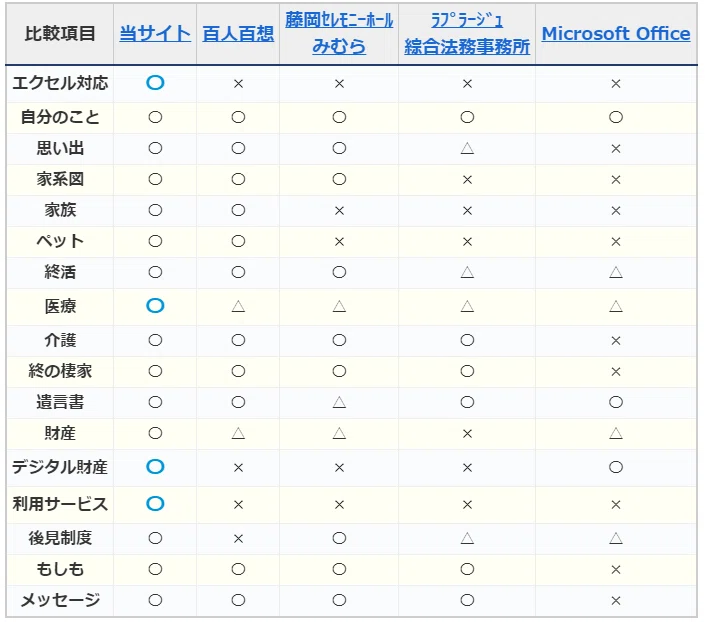This screenshot has width=705, height=622.
Task: Click blue circle in エクセル対応 row
Action: [x=155, y=83]
